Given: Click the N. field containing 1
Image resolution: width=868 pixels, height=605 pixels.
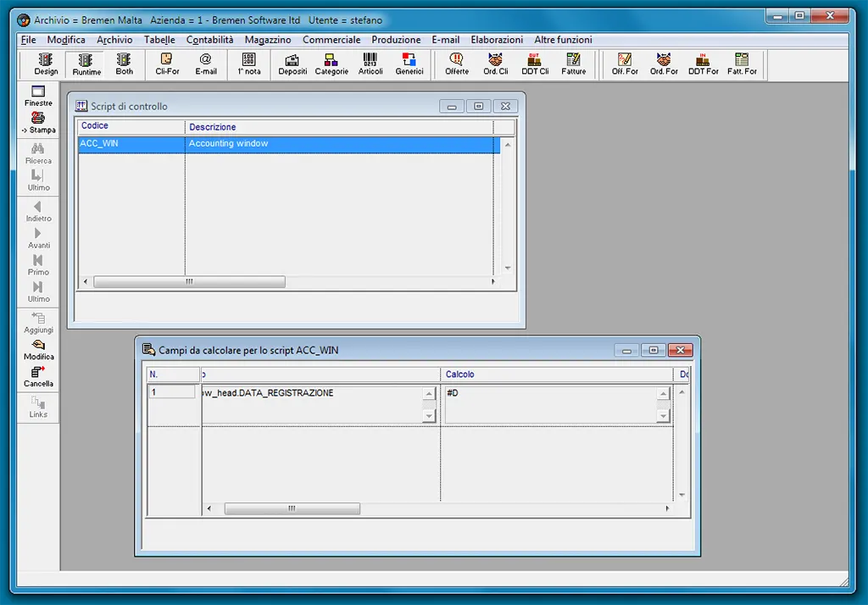Looking at the screenshot, I should coord(171,392).
